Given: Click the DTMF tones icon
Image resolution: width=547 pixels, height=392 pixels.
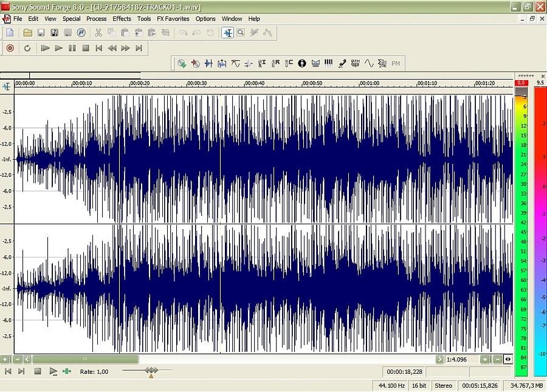Looking at the screenshot, I should [356, 63].
